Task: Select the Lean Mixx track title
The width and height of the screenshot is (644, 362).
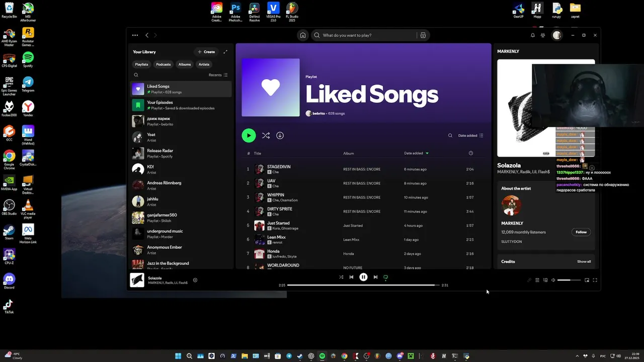Action: point(276,237)
